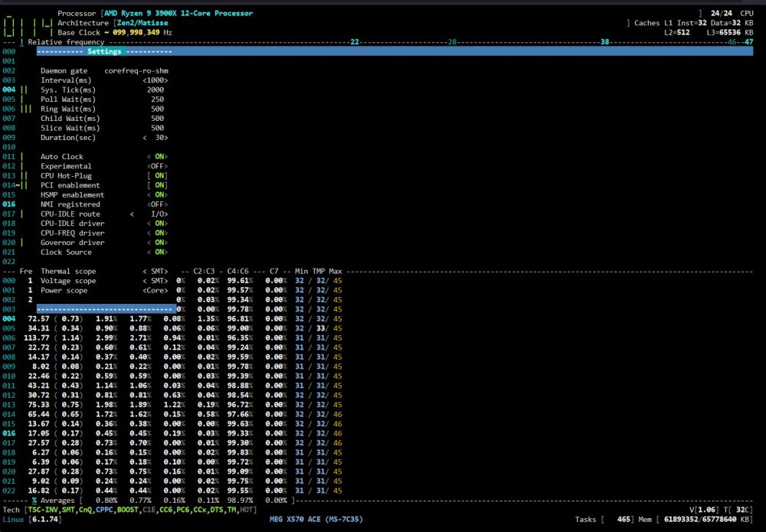Click the HOT technology flag
766x532 pixels.
(247, 510)
